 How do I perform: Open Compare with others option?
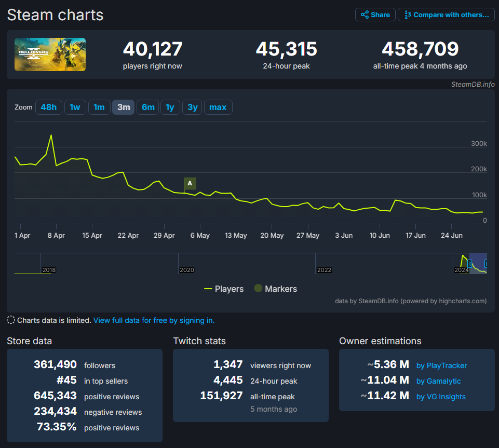pos(446,15)
